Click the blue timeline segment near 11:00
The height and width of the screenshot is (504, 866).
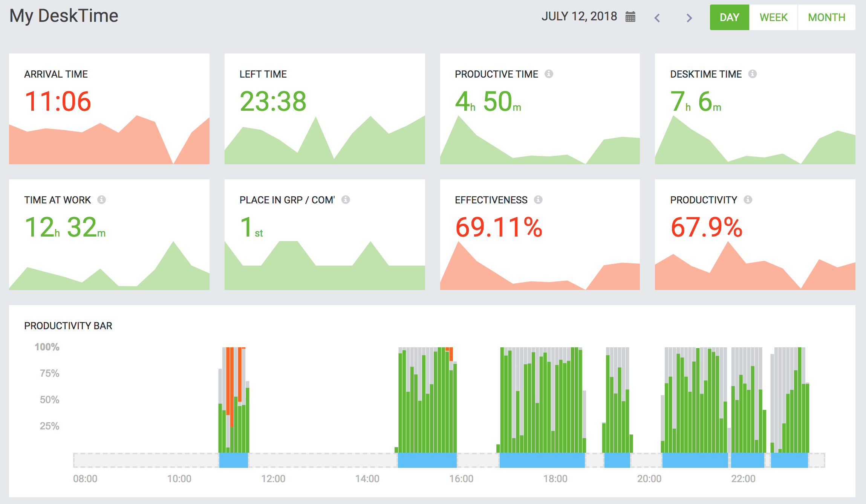pos(234,460)
